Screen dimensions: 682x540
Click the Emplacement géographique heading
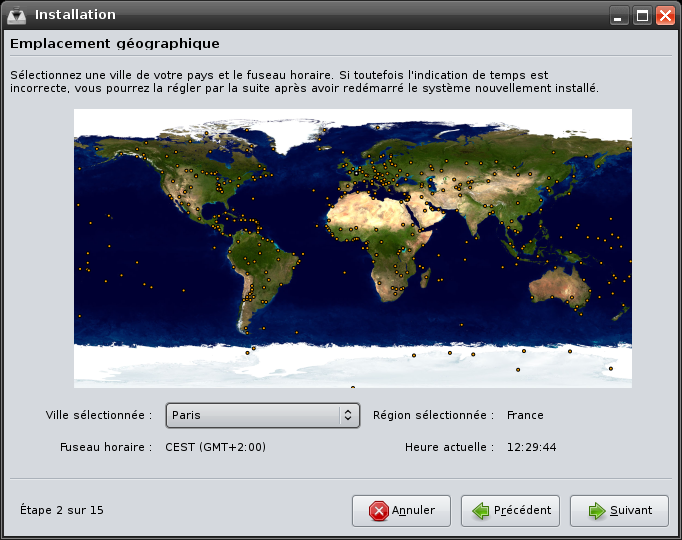click(x=115, y=44)
